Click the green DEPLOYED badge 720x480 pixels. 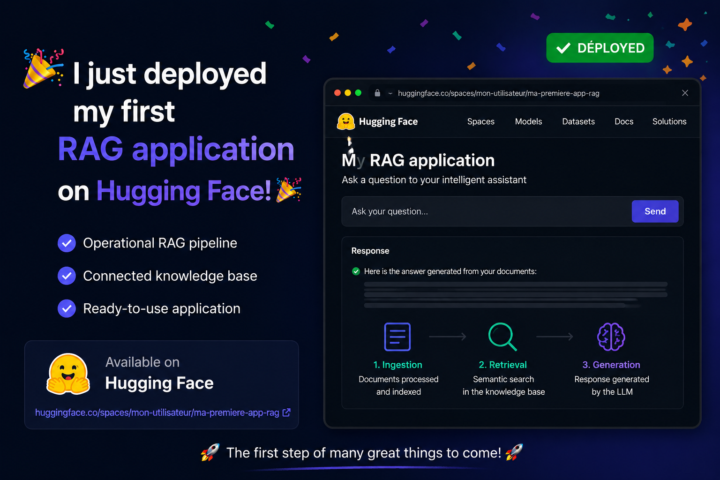pos(600,48)
